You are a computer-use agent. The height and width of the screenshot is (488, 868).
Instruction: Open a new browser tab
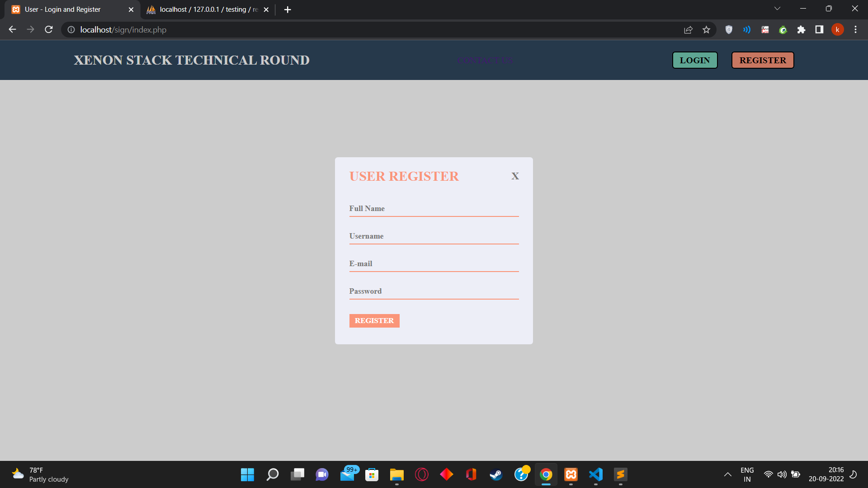pyautogui.click(x=288, y=9)
